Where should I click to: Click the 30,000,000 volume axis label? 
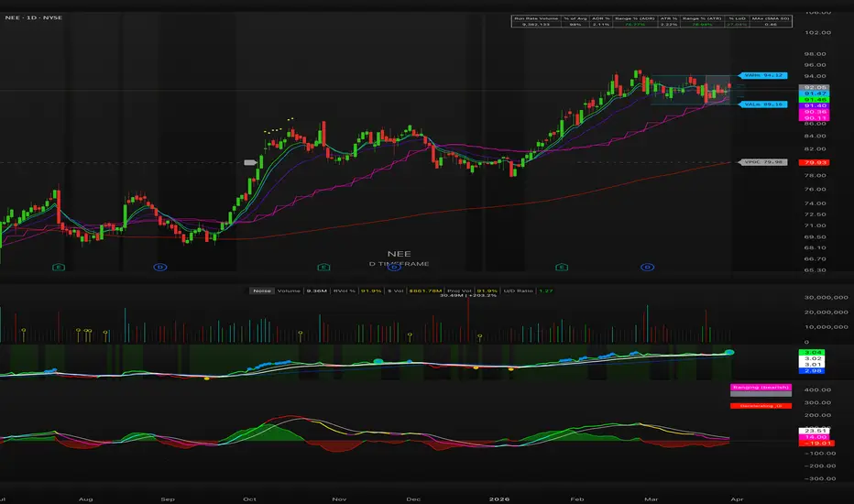(x=826, y=298)
